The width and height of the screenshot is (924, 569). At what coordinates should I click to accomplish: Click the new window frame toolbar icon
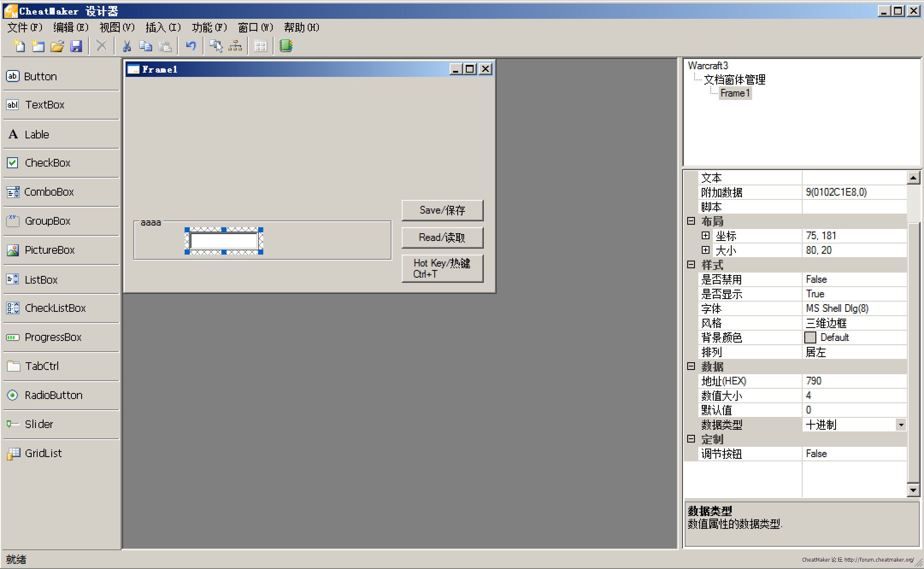coord(38,46)
